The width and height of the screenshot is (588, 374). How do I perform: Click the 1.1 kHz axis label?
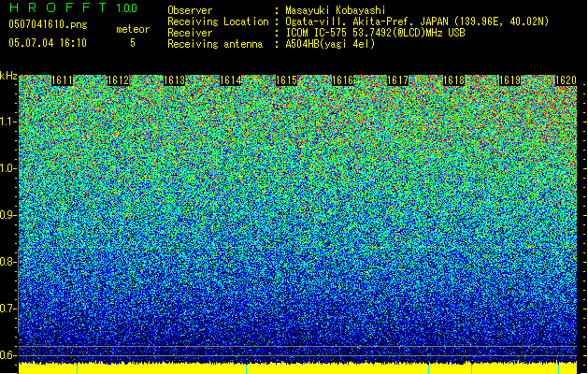coord(7,122)
